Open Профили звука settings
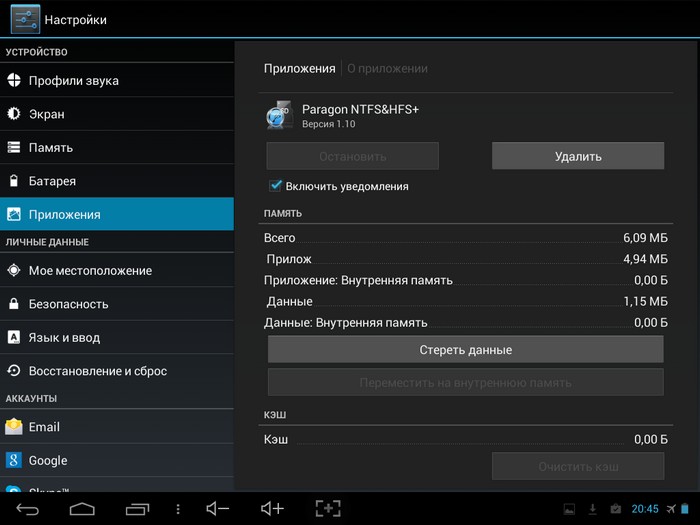 117,80
